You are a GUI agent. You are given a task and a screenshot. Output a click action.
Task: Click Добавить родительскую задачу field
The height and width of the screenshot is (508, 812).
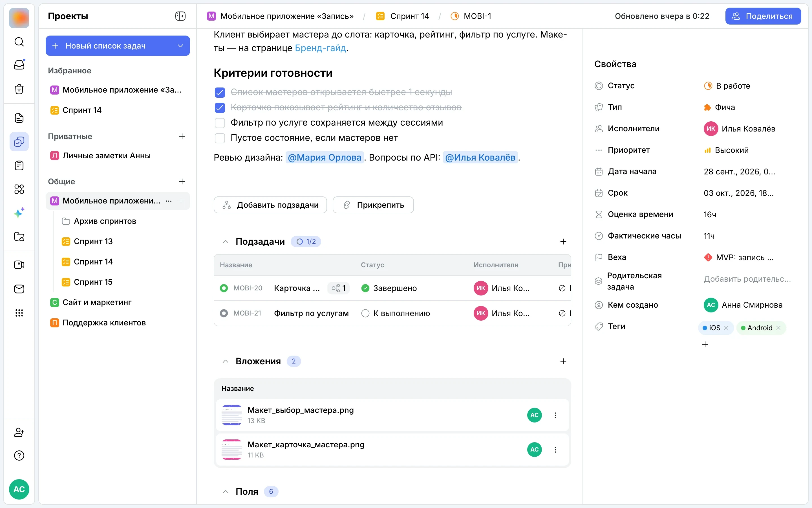point(747,279)
